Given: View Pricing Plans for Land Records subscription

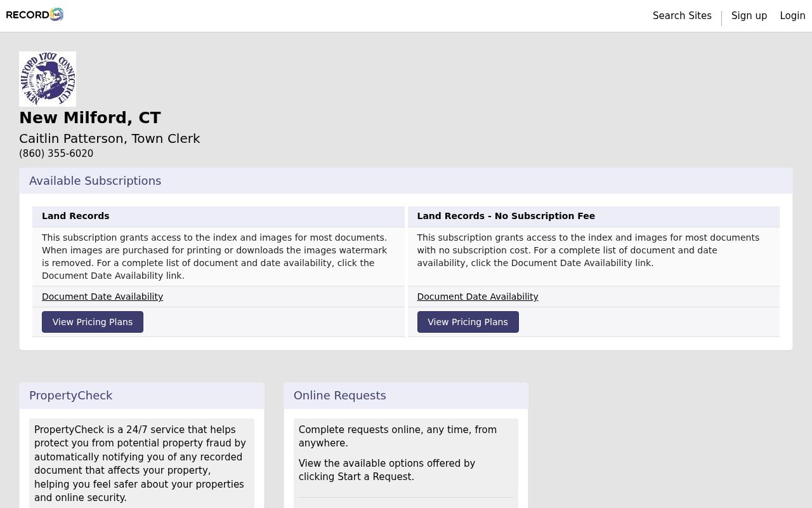Looking at the screenshot, I should point(93,322).
